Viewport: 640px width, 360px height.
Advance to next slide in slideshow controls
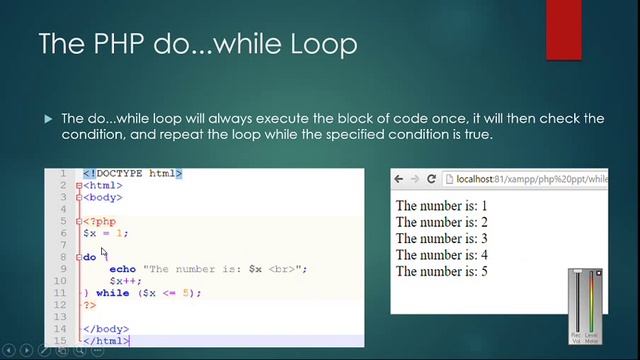(x=27, y=350)
